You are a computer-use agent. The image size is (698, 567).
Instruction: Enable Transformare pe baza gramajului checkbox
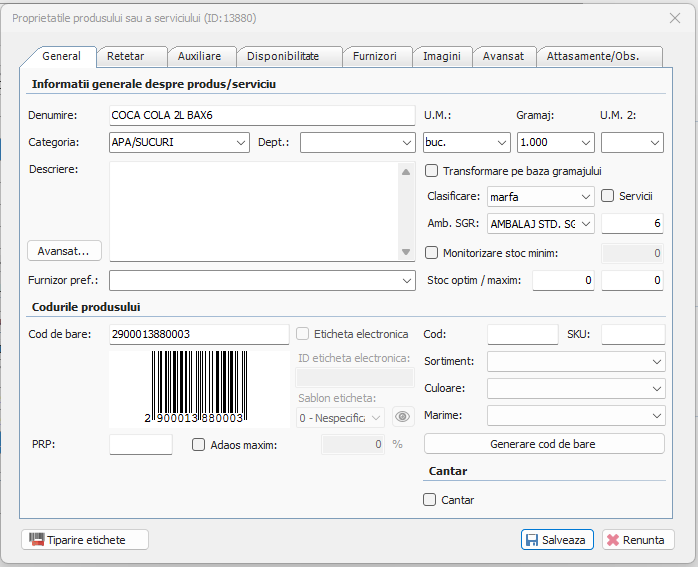(x=432, y=171)
